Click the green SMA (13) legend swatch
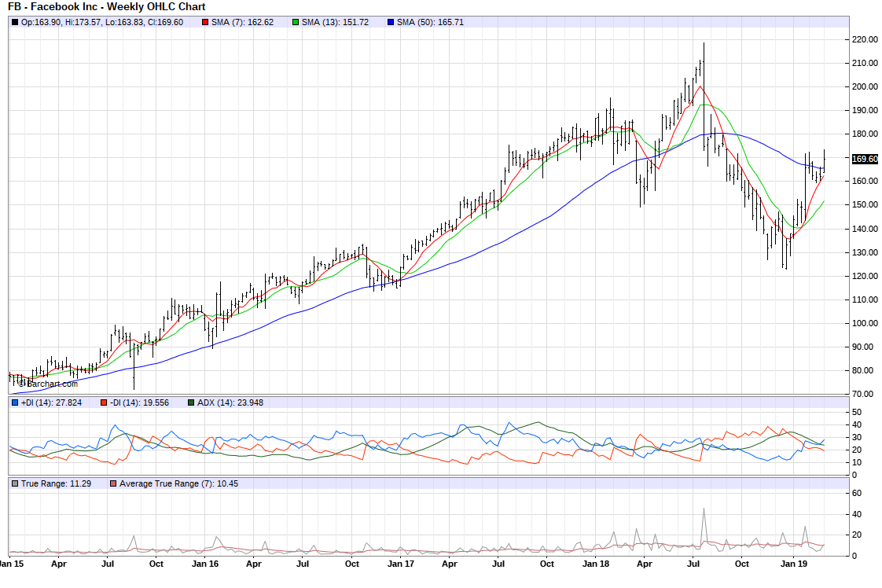882x588 pixels. point(296,23)
